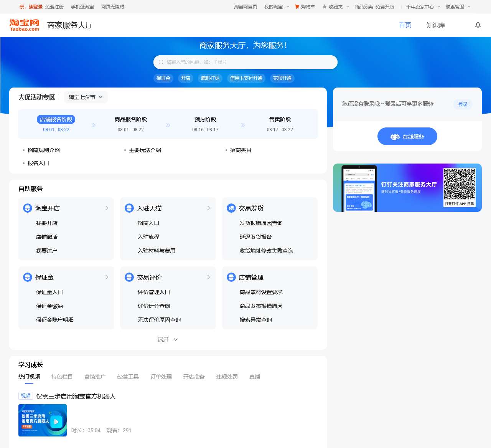This screenshot has height=448, width=491.
Task: Select the 预热阶段 stage
Action: [205, 119]
